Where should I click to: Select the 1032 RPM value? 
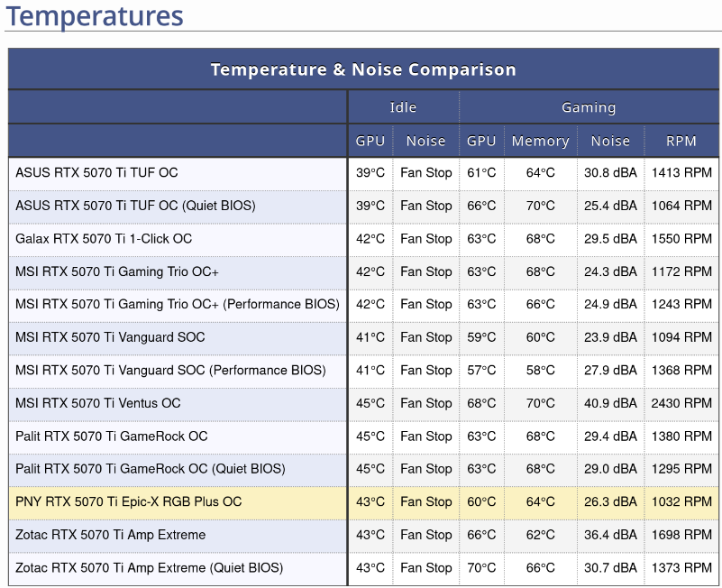(x=681, y=501)
